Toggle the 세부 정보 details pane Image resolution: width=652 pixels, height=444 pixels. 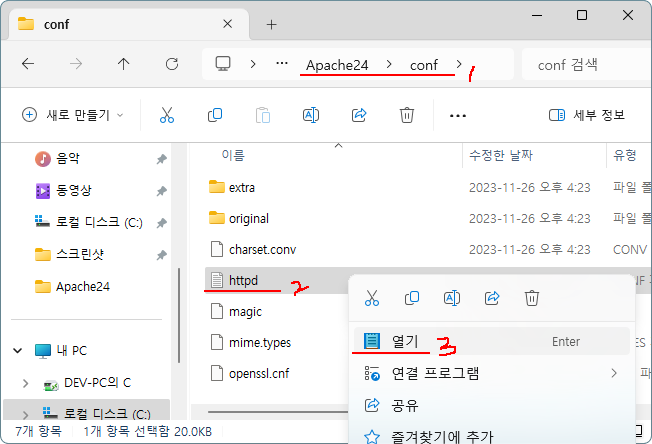tap(587, 115)
